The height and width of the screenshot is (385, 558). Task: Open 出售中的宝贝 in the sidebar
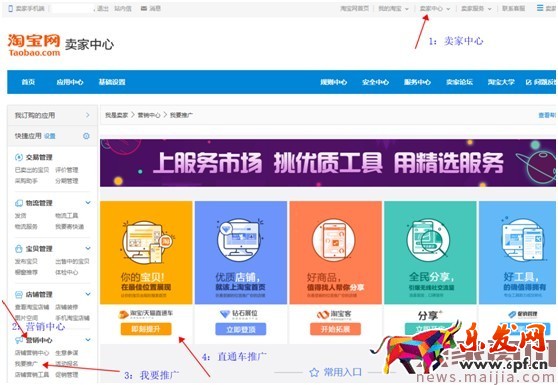point(72,261)
